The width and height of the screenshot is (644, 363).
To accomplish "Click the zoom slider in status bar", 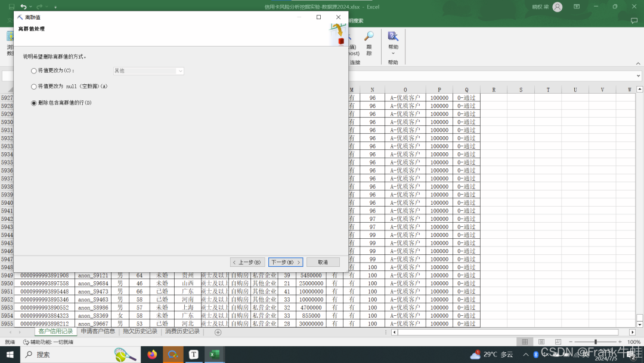I will [x=595, y=342].
